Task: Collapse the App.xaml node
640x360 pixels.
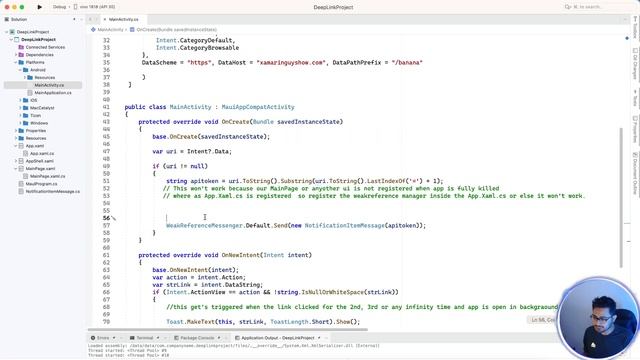Action: [16, 146]
